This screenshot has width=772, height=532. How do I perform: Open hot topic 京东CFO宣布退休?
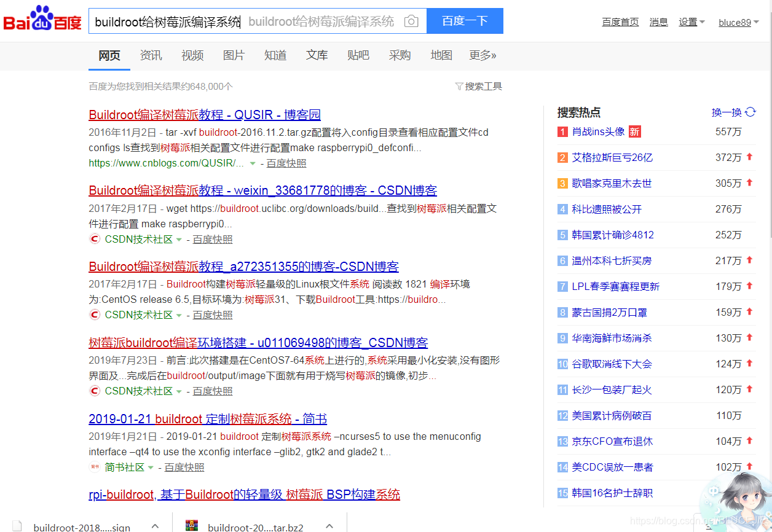point(612,442)
